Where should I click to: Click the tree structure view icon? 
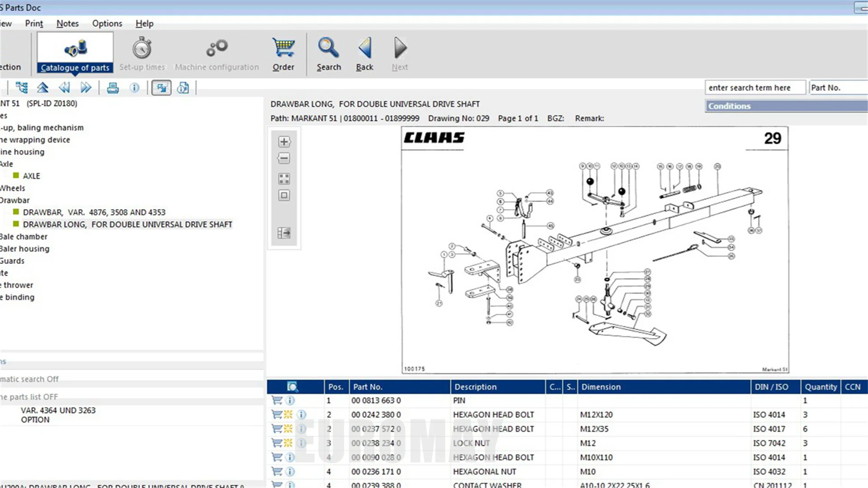pyautogui.click(x=21, y=88)
